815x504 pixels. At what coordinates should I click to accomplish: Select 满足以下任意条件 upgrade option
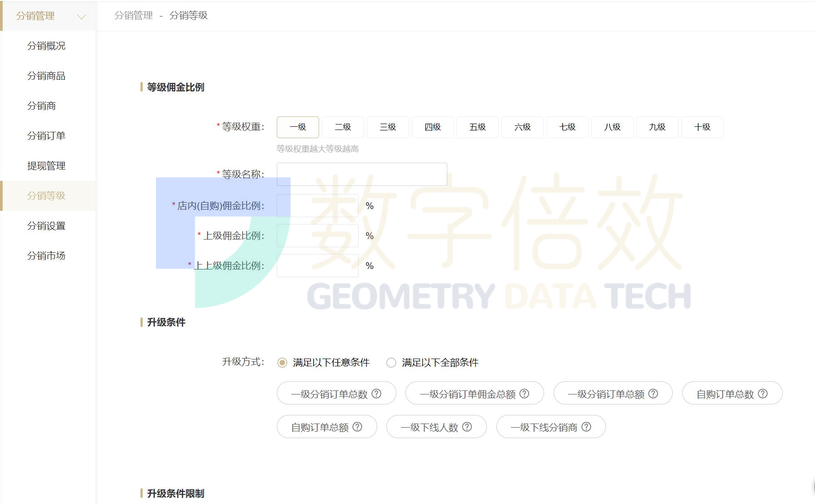tap(282, 363)
